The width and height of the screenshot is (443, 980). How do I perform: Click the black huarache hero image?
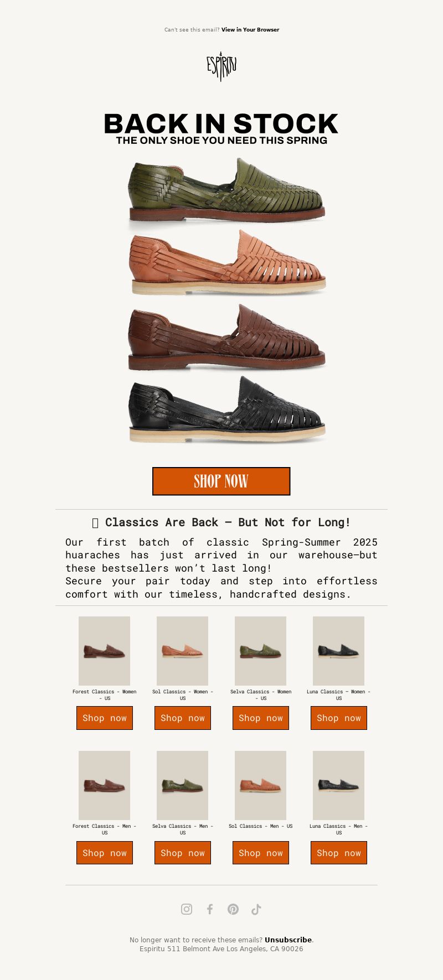pos(226,409)
